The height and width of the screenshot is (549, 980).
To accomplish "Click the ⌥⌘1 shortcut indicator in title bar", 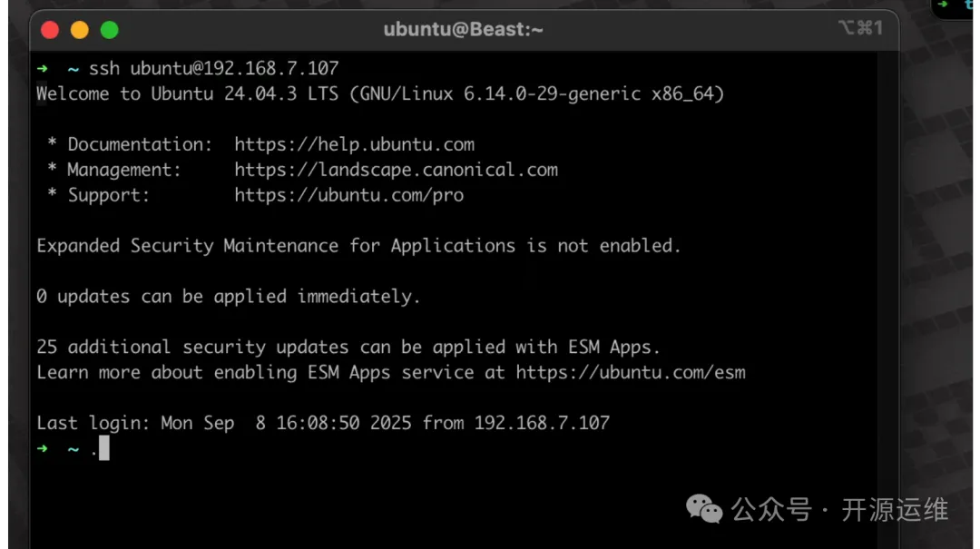I will coord(860,29).
